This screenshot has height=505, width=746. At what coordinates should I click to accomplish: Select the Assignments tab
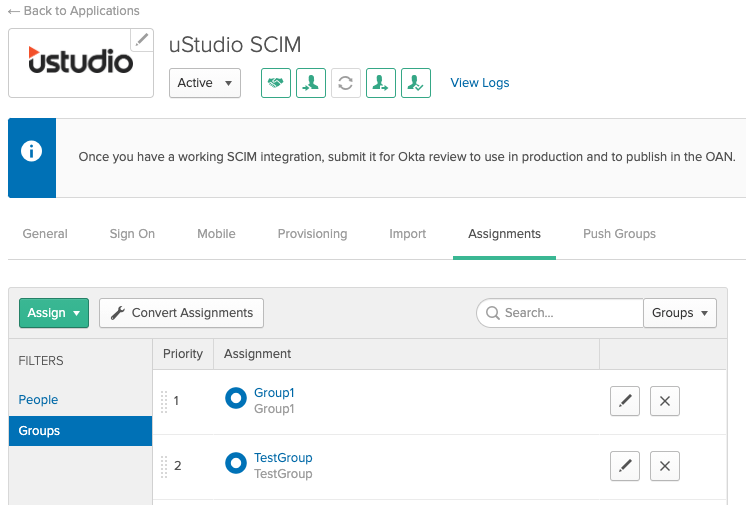(x=504, y=234)
